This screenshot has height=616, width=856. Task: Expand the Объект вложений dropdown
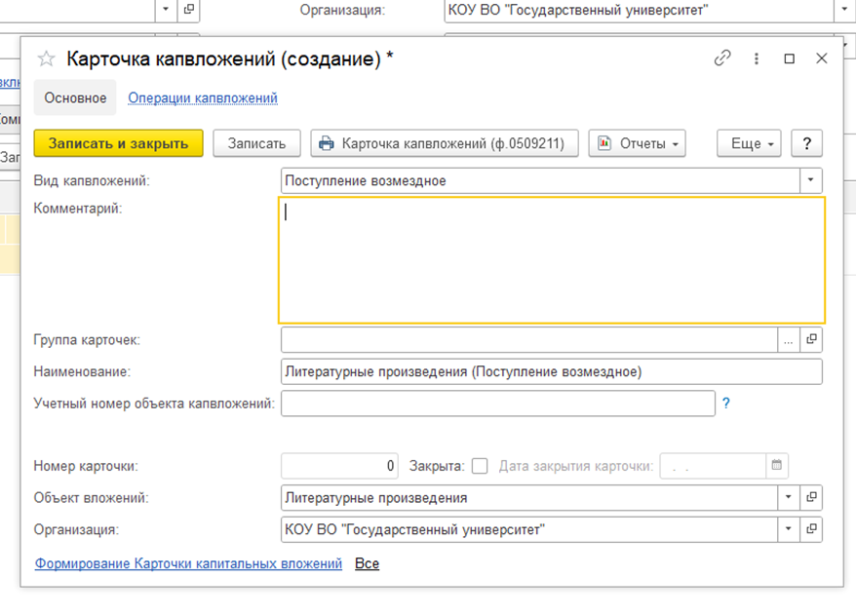pos(789,498)
